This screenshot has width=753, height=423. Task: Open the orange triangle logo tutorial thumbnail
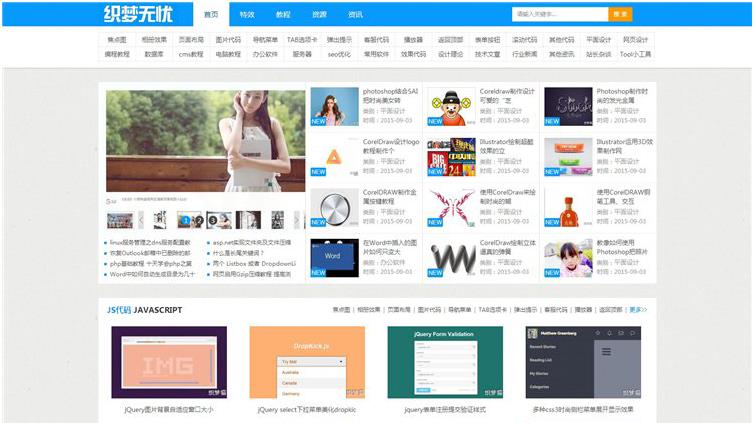(x=333, y=157)
